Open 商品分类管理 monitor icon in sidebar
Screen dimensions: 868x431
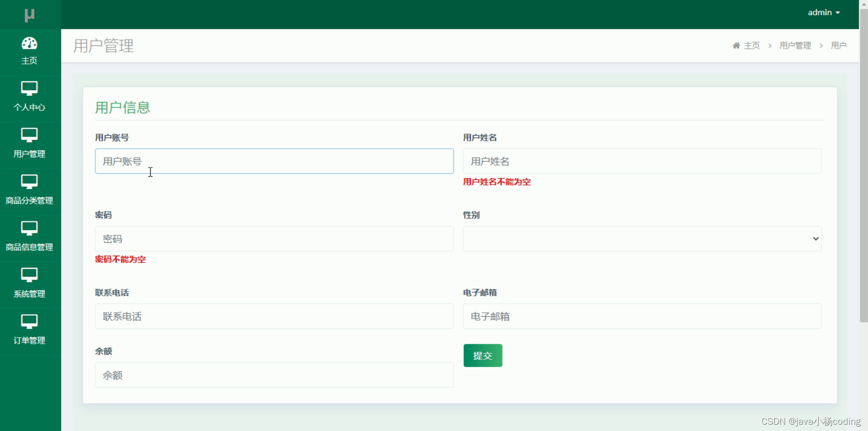(30, 182)
